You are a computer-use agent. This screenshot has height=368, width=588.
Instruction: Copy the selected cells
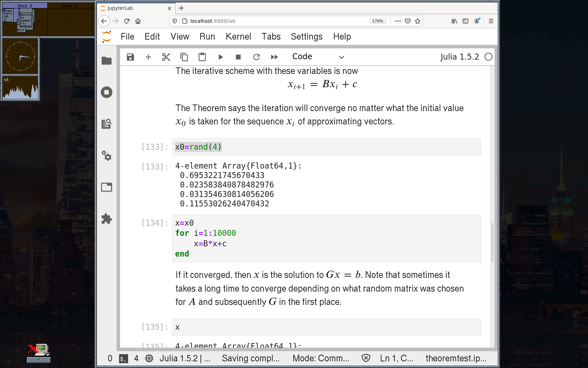coord(184,57)
